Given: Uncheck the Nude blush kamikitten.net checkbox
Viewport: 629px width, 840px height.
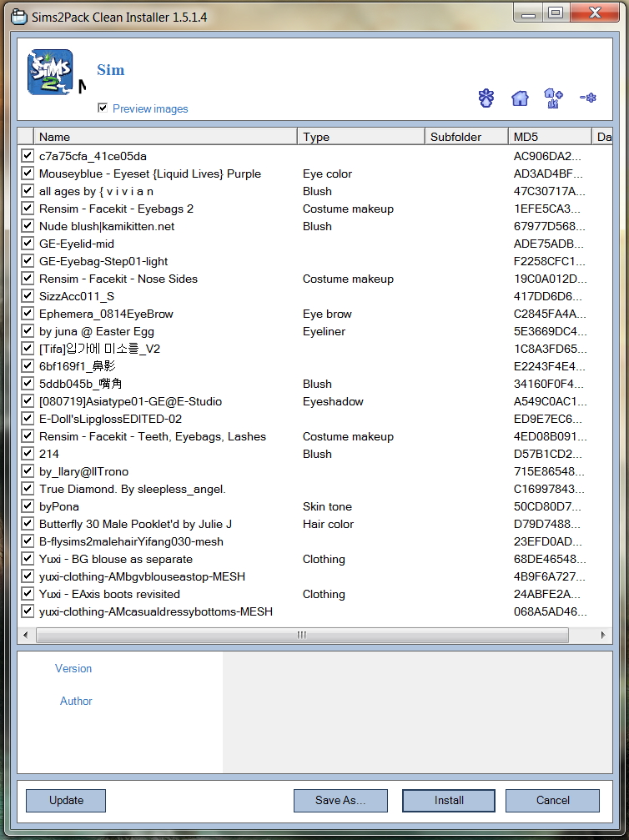Looking at the screenshot, I should click(28, 226).
